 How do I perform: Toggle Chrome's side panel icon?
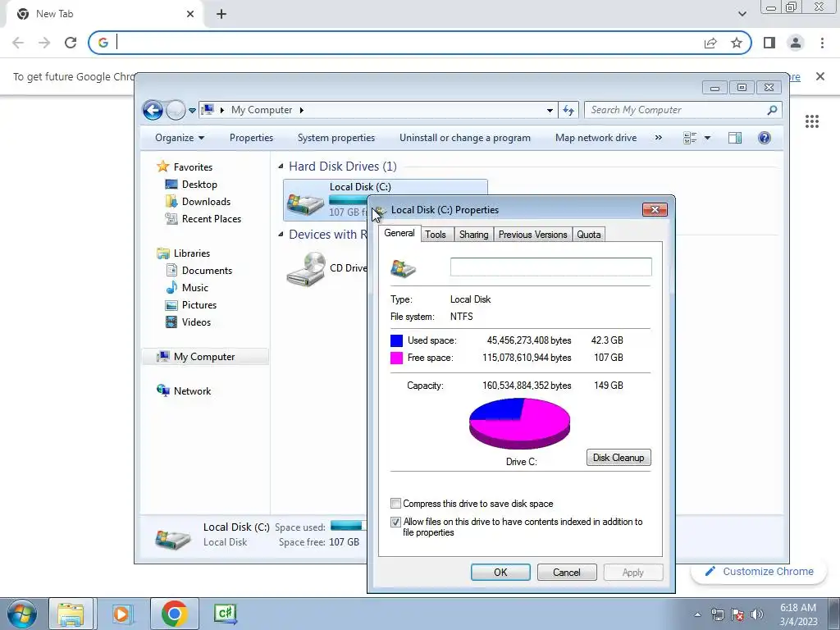(769, 43)
